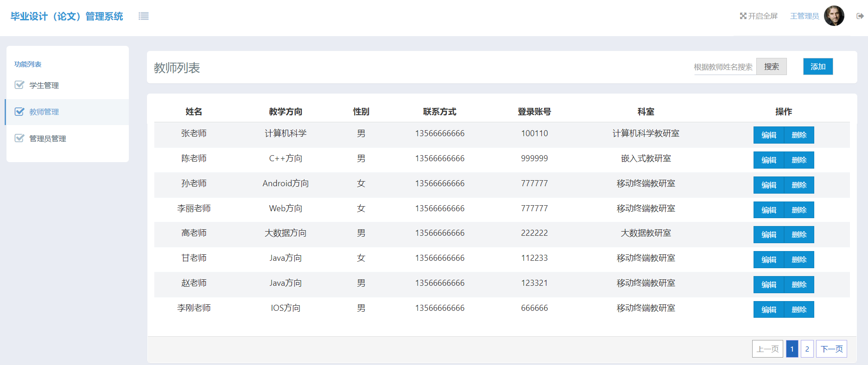Click the account cell 100110
This screenshot has width=868, height=365.
pos(534,133)
